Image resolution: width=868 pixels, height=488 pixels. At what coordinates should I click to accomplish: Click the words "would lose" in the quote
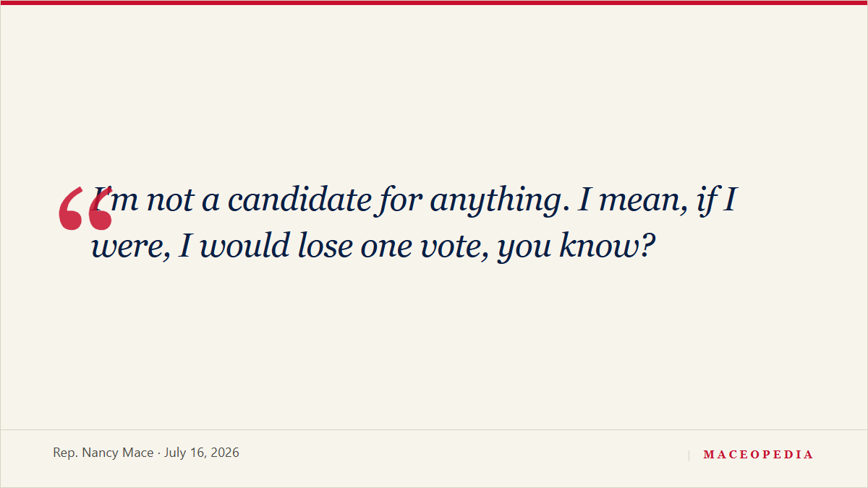pos(266,247)
